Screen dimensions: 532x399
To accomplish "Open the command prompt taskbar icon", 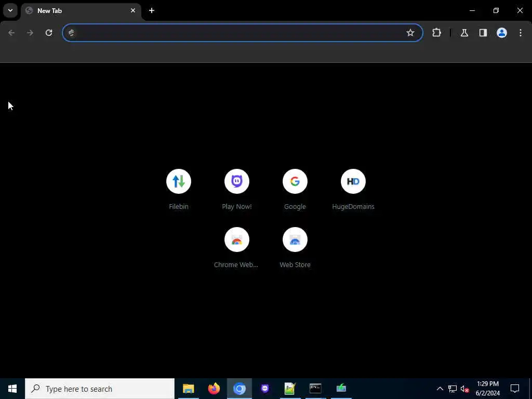I will [315, 389].
